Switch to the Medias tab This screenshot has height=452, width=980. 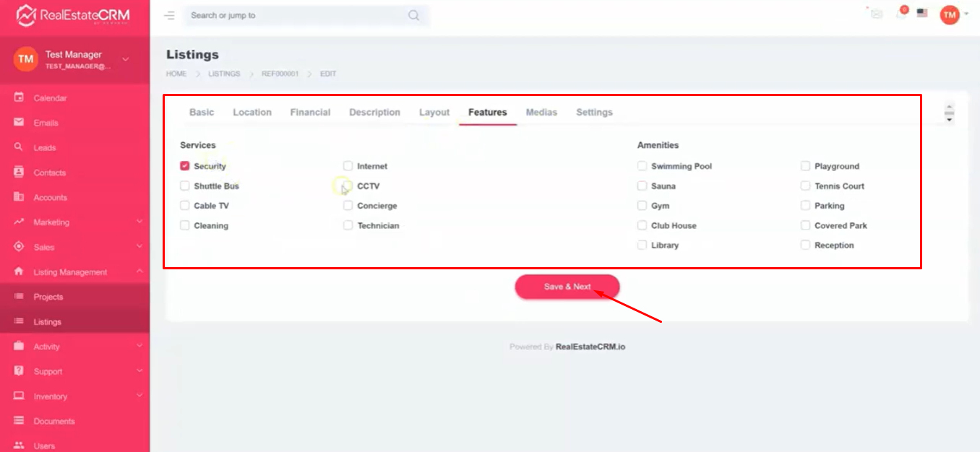click(x=541, y=113)
